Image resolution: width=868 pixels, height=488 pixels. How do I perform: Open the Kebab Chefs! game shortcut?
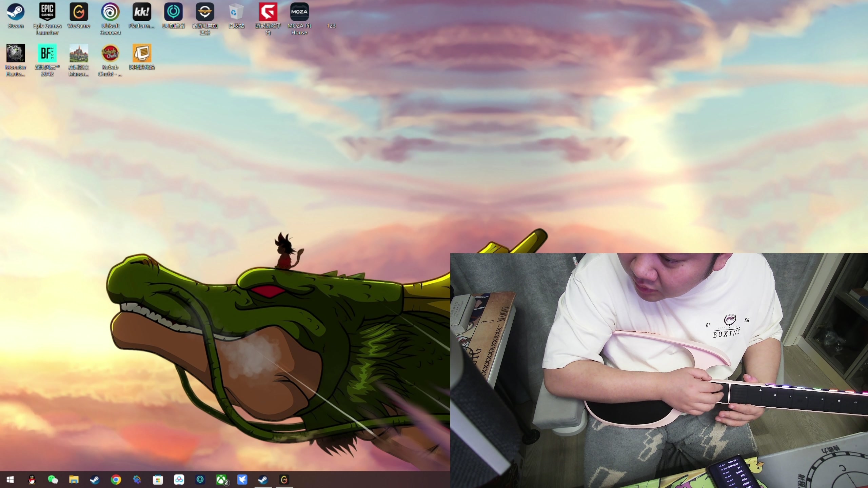(x=110, y=54)
